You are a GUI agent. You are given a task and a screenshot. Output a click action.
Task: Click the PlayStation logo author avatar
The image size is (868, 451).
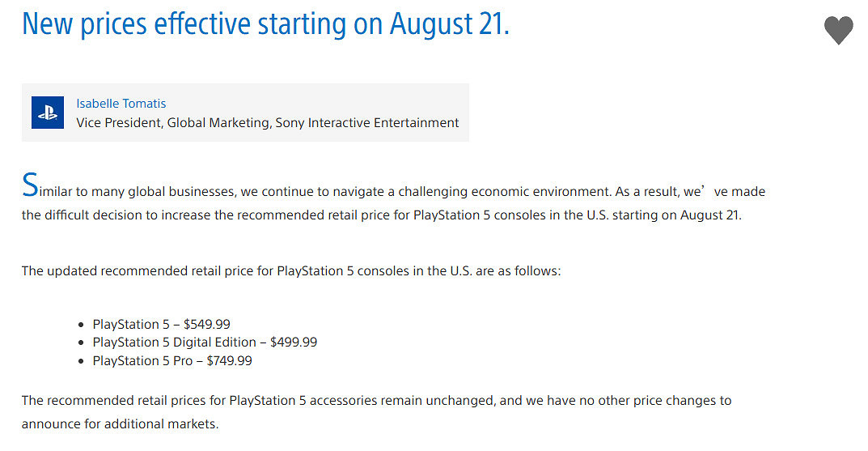click(48, 113)
